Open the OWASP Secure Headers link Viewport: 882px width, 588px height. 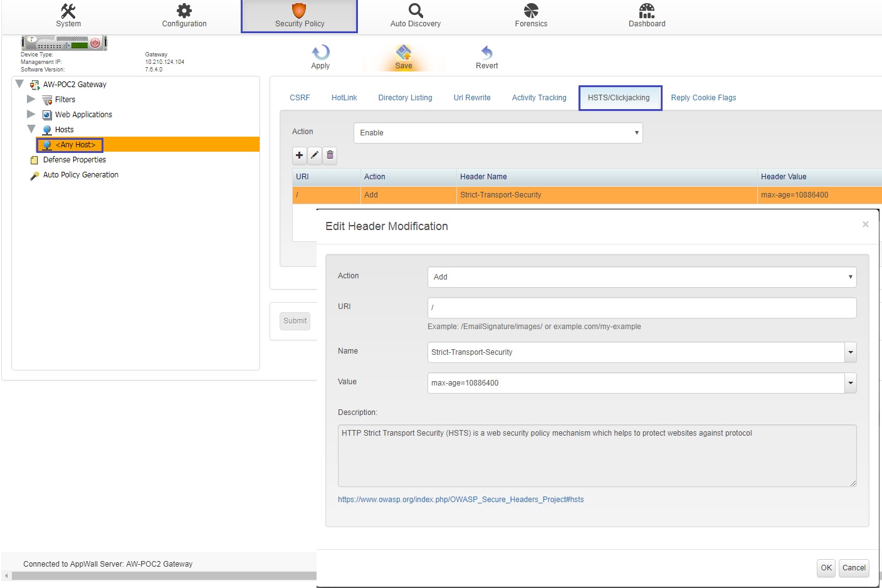pos(461,500)
